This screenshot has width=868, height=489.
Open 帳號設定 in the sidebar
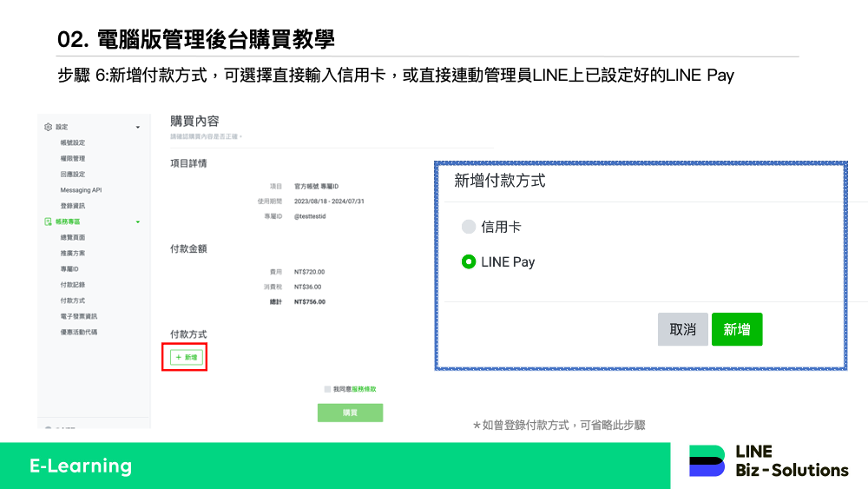point(73,143)
